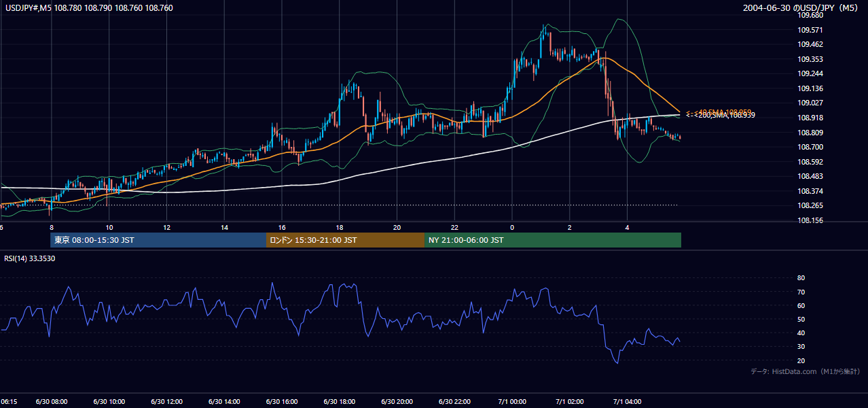Click price axis value 109.571
The image size is (868, 408).
(x=810, y=30)
